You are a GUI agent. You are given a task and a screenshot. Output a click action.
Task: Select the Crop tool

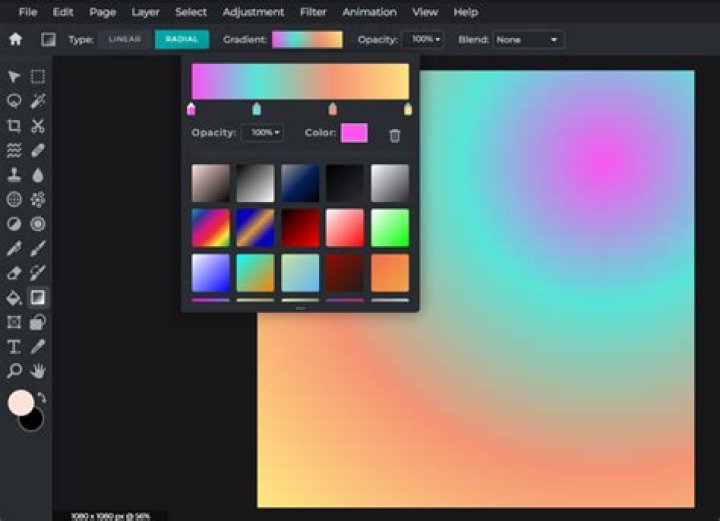(14, 126)
